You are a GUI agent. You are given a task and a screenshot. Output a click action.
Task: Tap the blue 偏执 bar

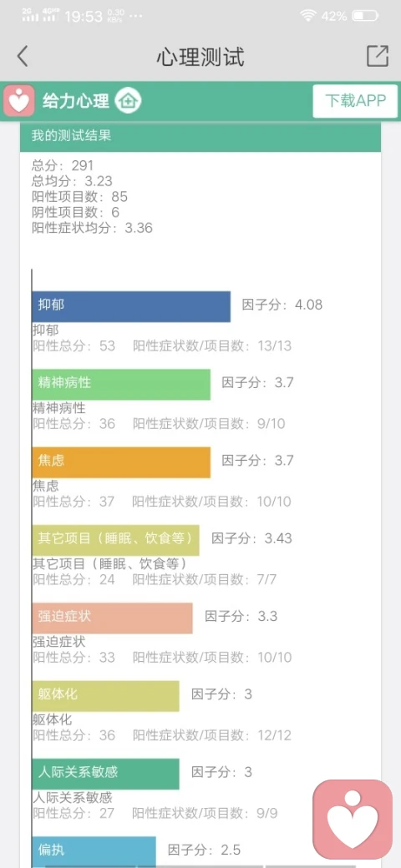(x=94, y=852)
